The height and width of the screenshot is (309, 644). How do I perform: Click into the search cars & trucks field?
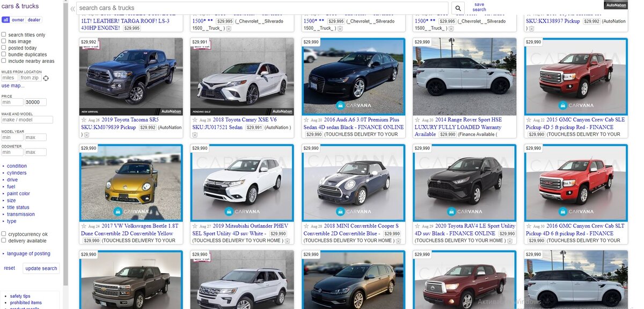pos(263,8)
